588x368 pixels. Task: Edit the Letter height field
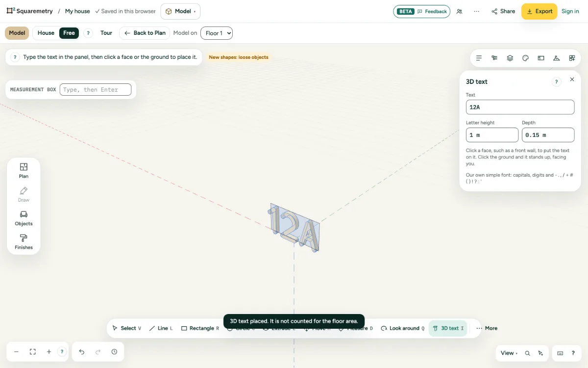[492, 135]
